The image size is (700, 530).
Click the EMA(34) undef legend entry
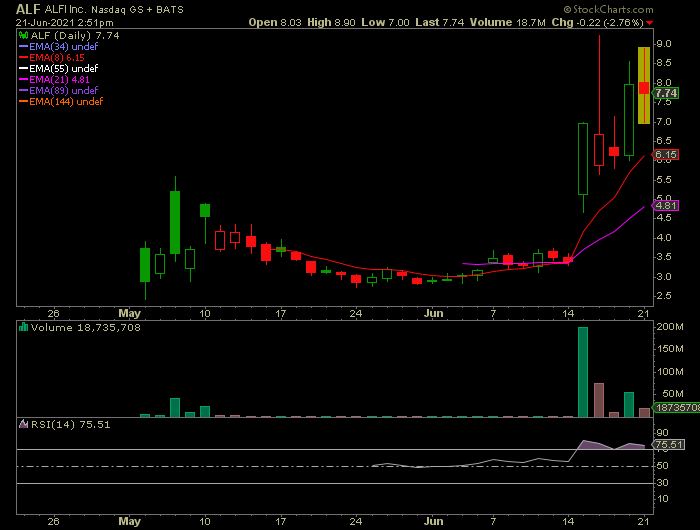point(58,46)
